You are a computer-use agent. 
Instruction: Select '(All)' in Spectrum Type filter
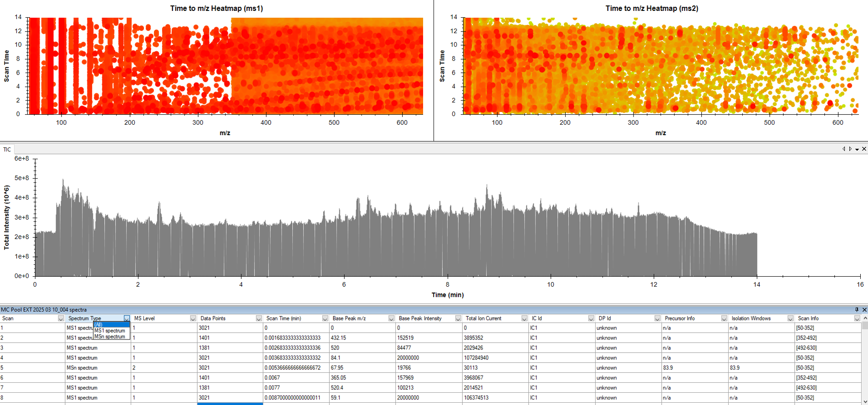pos(99,325)
